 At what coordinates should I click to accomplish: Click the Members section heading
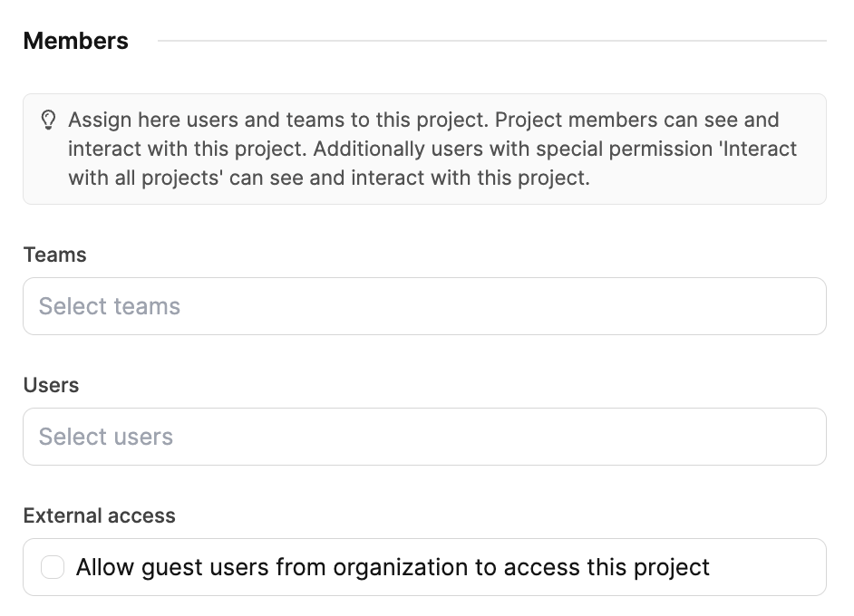click(x=76, y=41)
